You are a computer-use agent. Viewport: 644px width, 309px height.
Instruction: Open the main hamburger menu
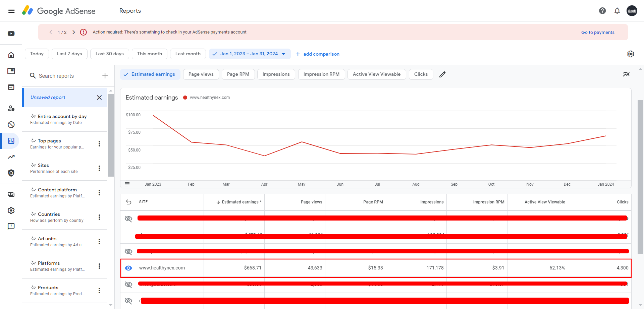tap(11, 11)
